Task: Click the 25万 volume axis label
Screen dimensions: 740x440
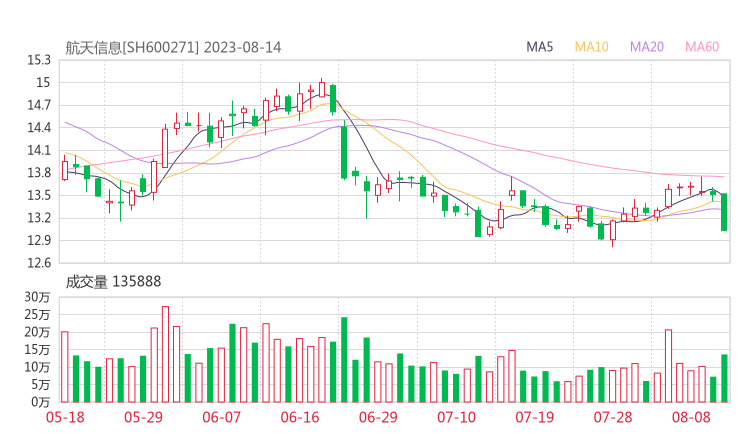Action: (x=37, y=314)
